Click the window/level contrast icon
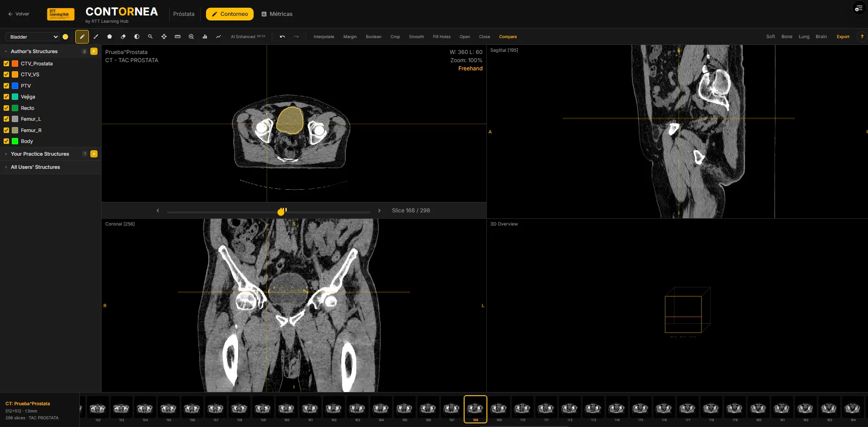This screenshot has width=868, height=427. (137, 37)
